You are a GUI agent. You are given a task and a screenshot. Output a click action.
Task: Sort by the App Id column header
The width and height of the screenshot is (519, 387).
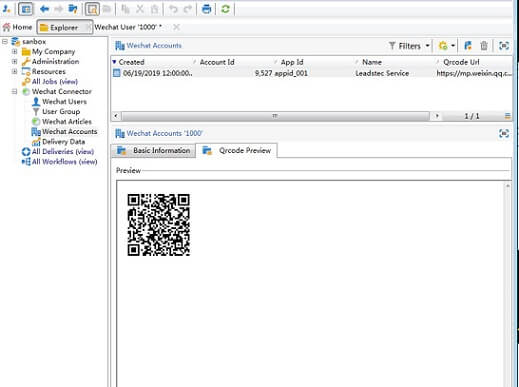pos(292,62)
